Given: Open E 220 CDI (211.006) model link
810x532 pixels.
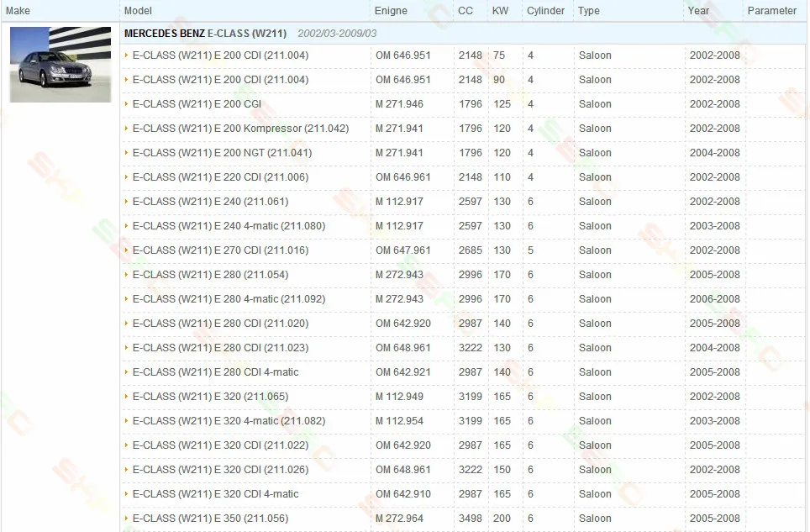Looking at the screenshot, I should [x=221, y=177].
